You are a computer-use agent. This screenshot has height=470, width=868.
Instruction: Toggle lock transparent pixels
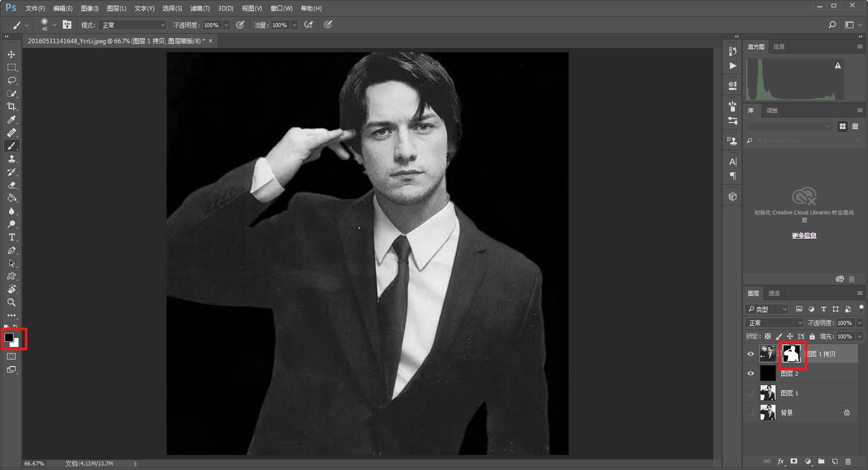tap(768, 336)
